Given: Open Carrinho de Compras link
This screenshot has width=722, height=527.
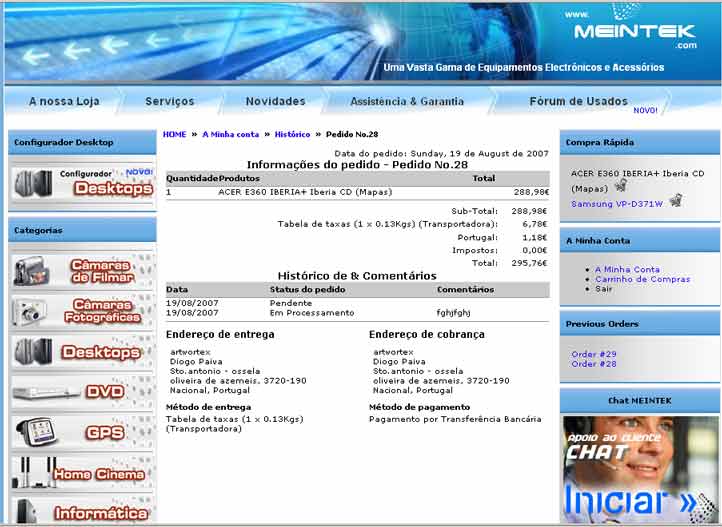Looking at the screenshot, I should pos(642,279).
